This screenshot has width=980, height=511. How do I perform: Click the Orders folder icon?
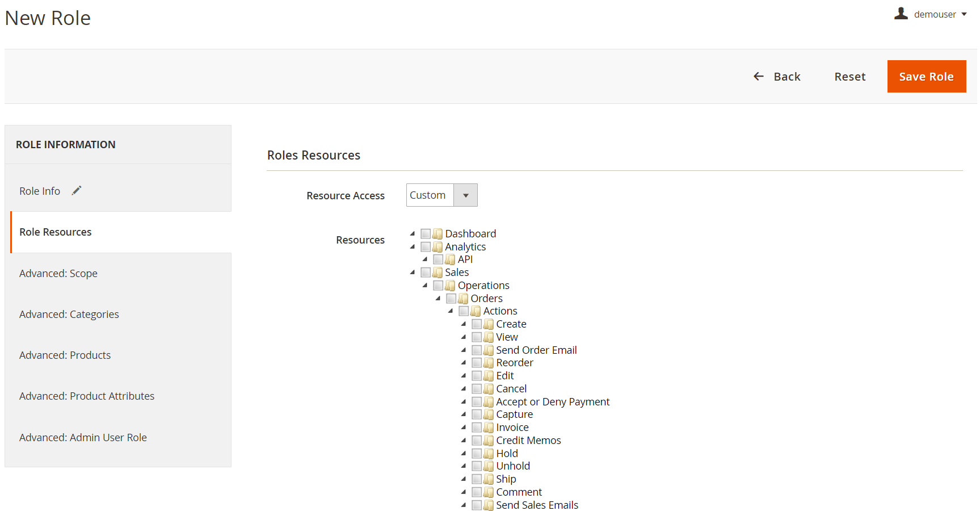[x=463, y=299]
